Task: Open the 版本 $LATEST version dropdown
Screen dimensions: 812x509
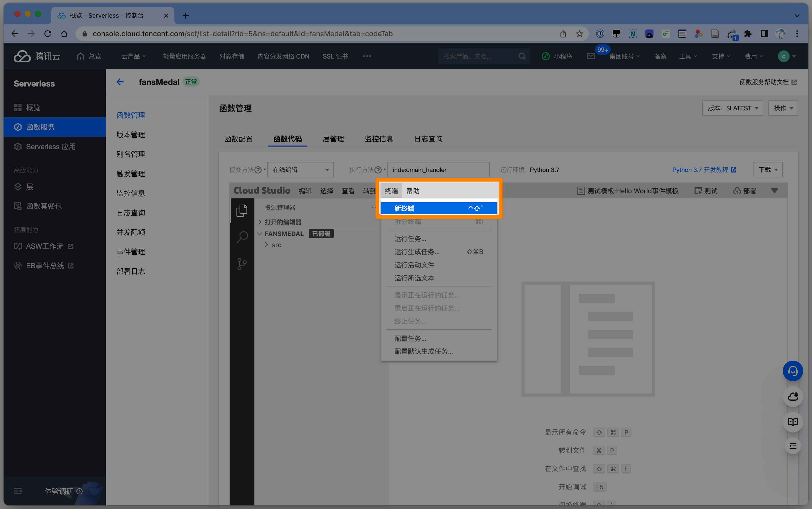Action: click(732, 108)
